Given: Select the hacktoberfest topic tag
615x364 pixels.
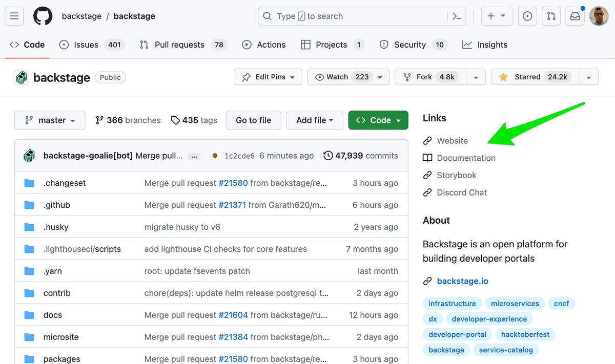Looking at the screenshot, I should tap(525, 334).
